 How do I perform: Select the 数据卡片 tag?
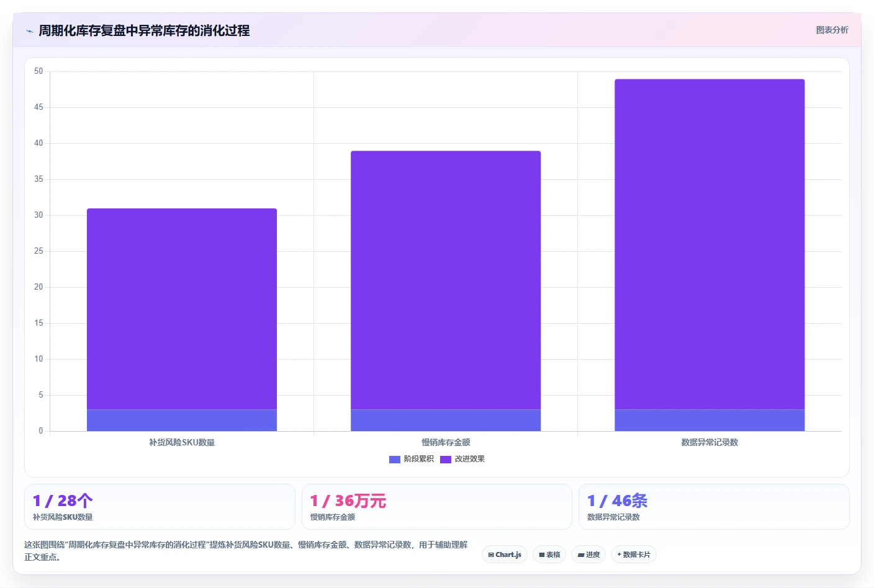click(x=634, y=555)
